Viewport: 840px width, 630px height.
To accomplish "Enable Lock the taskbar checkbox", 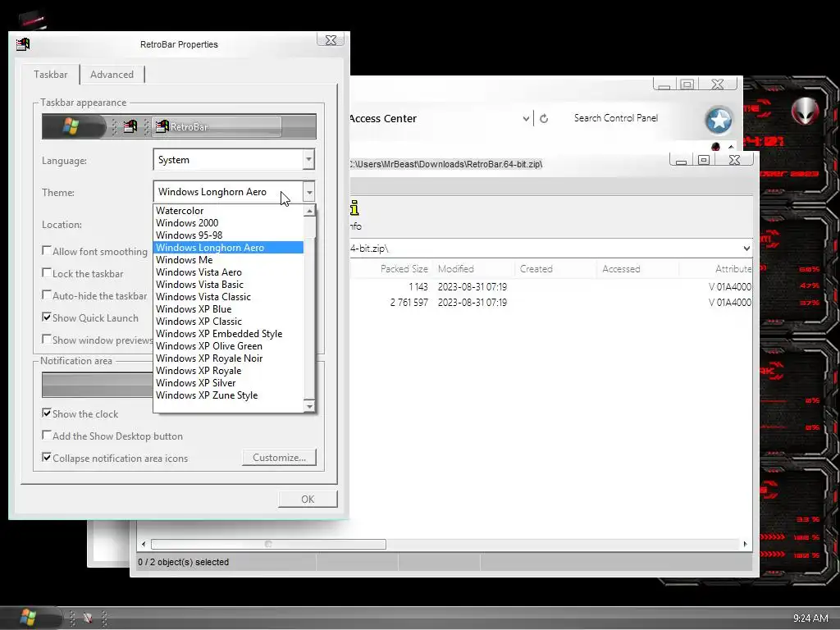I will point(47,273).
